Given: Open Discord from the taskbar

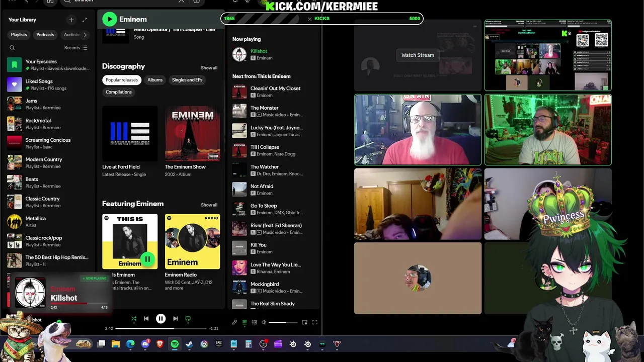Looking at the screenshot, I should [145, 344].
